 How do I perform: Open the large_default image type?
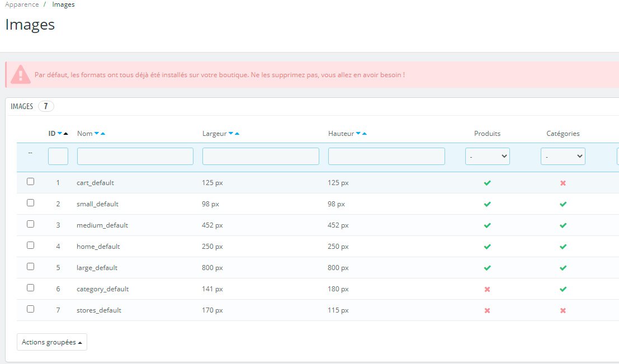97,268
